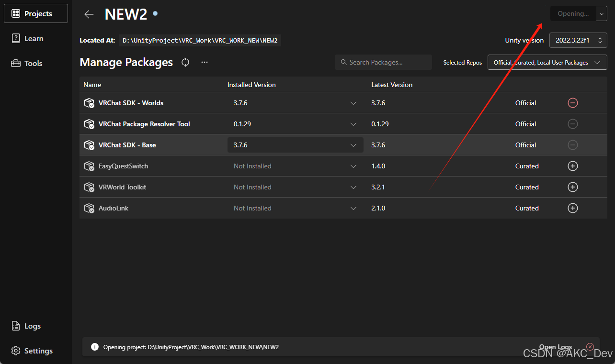Image resolution: width=615 pixels, height=364 pixels.
Task: Click the NEW2 project title
Action: 126,14
